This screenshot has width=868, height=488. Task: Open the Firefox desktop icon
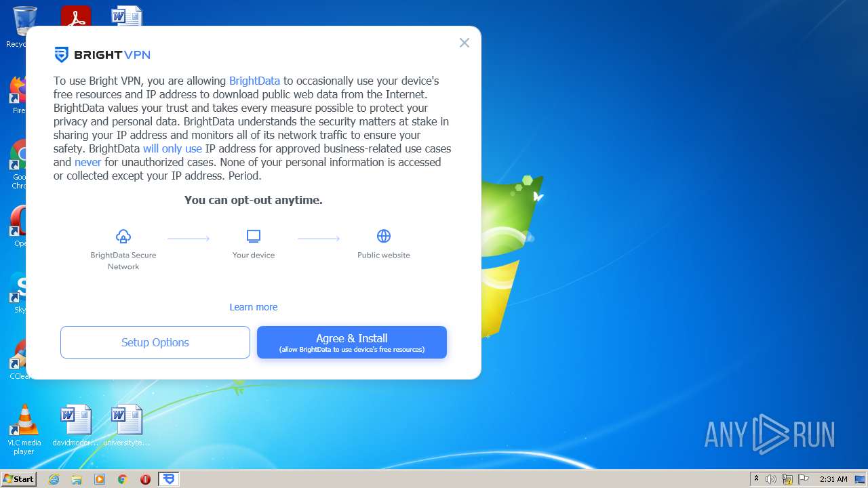click(x=18, y=95)
